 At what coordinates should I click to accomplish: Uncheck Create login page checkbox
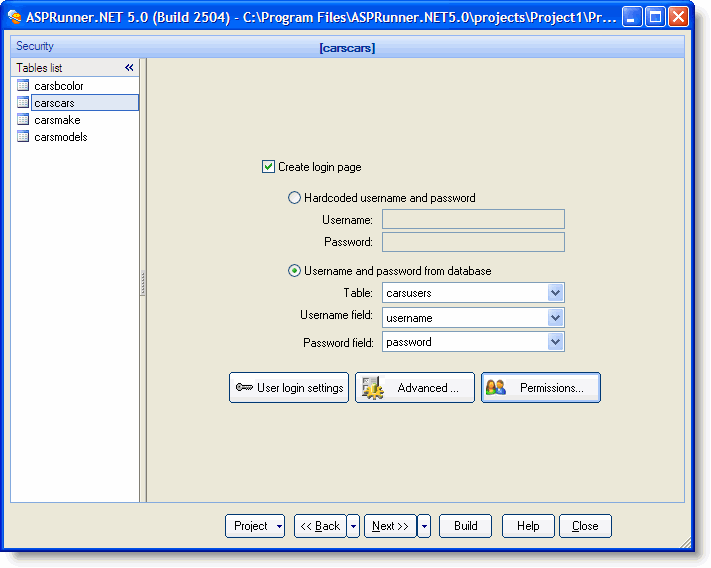point(268,167)
